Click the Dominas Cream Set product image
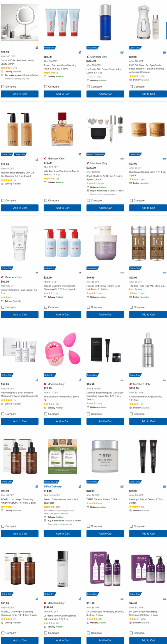 (x=105, y=350)
